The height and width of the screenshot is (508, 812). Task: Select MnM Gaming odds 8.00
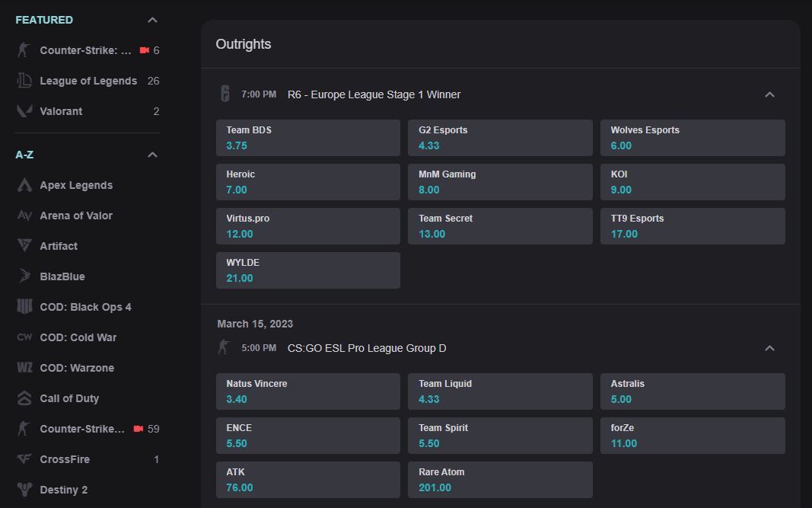500,182
